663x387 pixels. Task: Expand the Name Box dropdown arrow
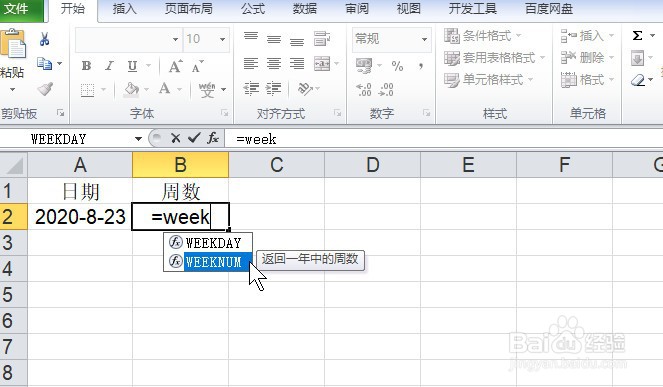[138, 139]
